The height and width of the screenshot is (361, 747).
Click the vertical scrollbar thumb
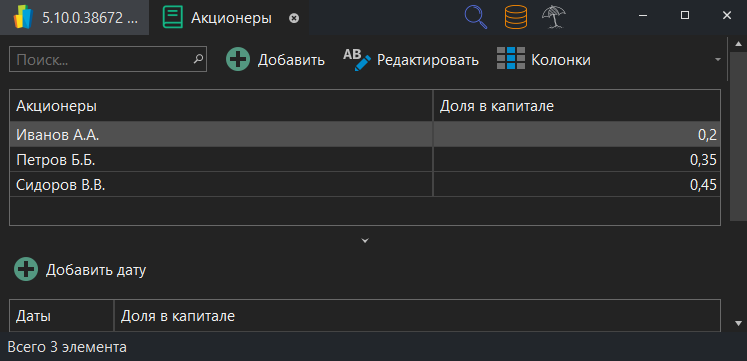pyautogui.click(x=739, y=136)
